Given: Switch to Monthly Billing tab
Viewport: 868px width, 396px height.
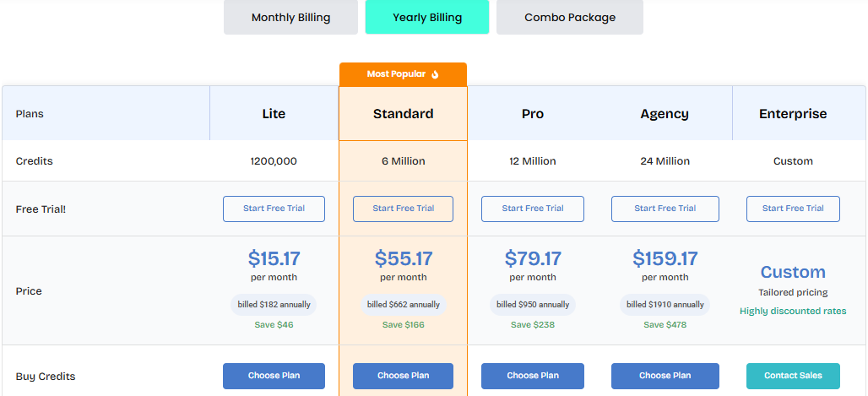Looking at the screenshot, I should click(x=290, y=17).
